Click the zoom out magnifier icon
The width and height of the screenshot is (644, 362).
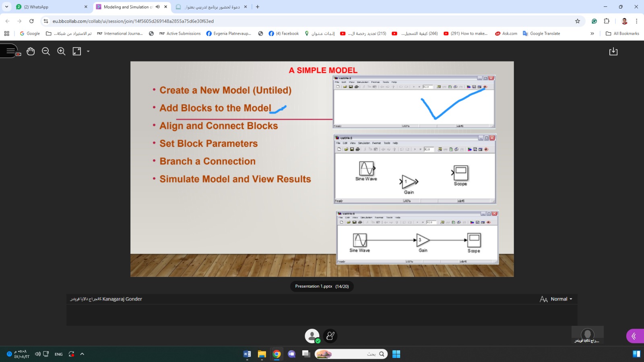click(46, 51)
